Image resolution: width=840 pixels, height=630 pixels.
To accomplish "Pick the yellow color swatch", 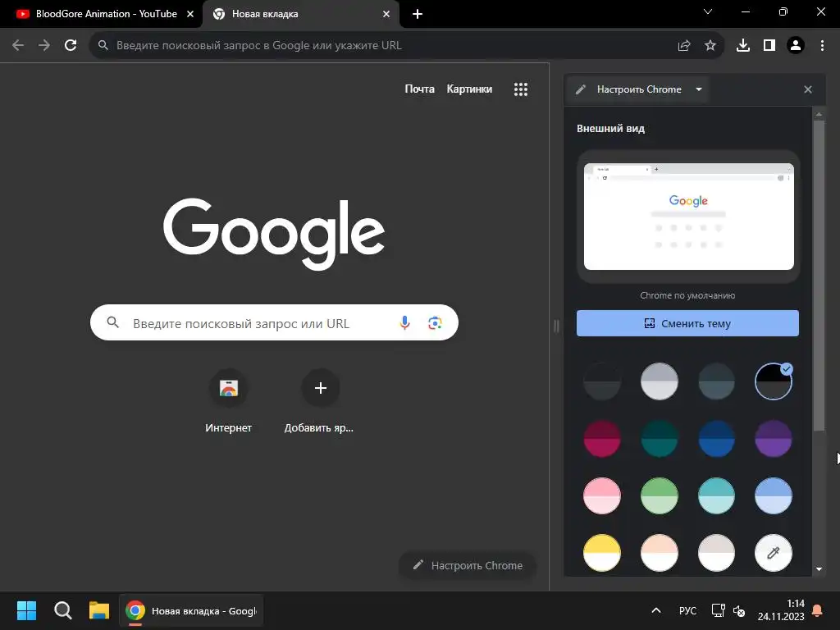I will (x=602, y=553).
